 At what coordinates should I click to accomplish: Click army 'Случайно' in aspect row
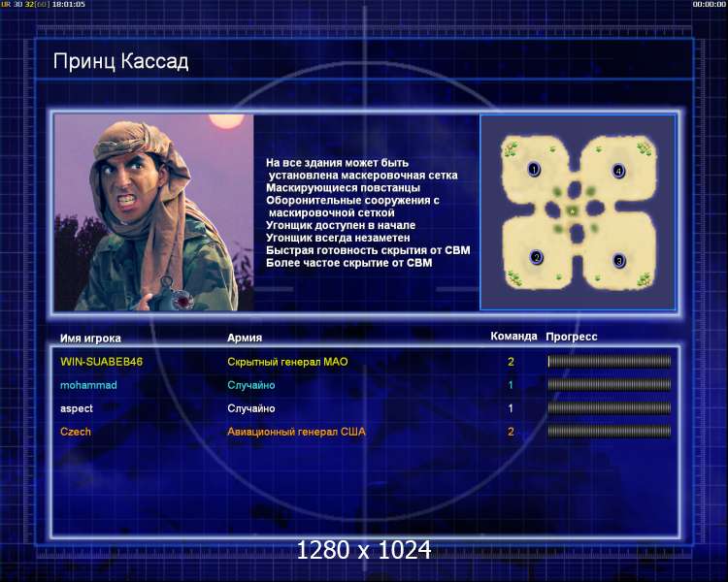[x=250, y=408]
